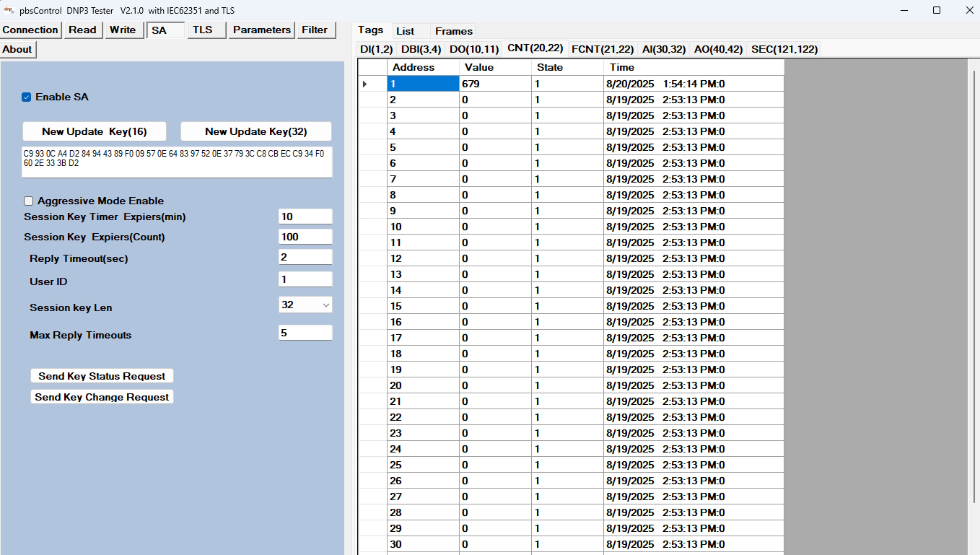The width and height of the screenshot is (980, 555).
Task: Send Key Status Request
Action: coord(101,375)
